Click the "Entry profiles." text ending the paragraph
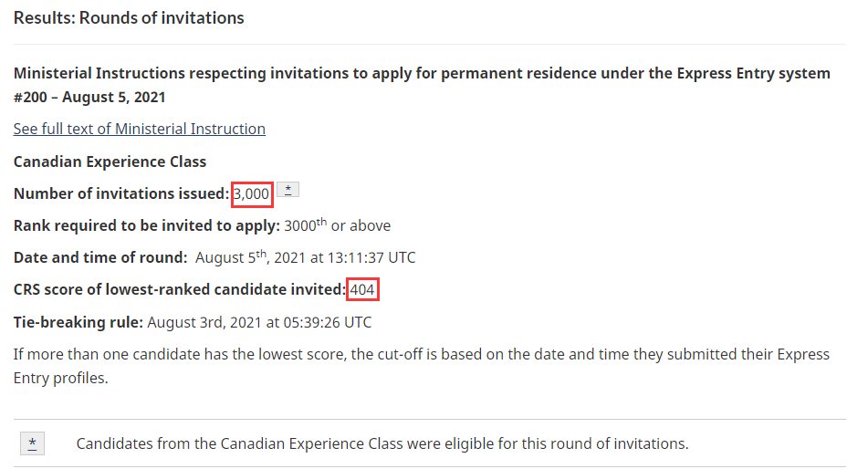868x469 pixels. click(60, 377)
